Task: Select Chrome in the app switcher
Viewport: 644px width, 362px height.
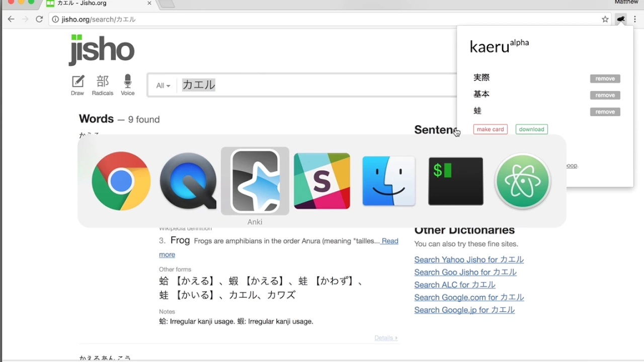Action: [121, 181]
